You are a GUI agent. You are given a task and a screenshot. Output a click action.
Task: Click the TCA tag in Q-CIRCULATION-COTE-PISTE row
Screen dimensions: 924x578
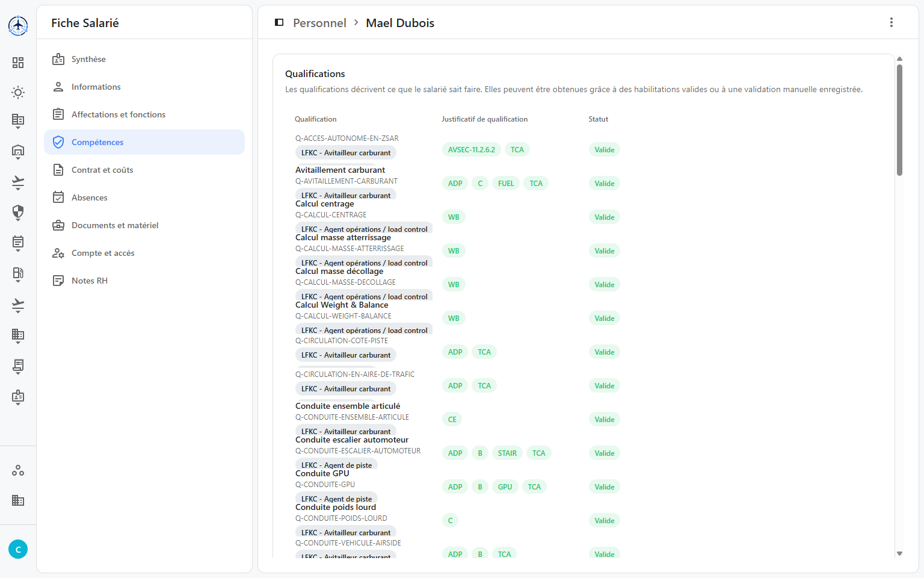(484, 352)
